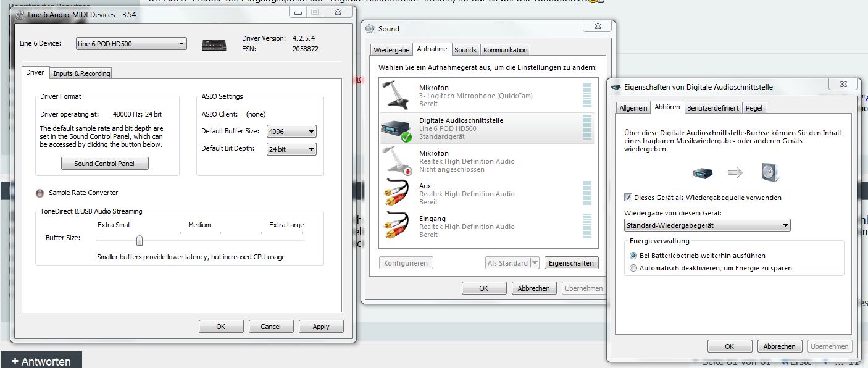Click OK in Line 6 Audio-MIDI Devices

(221, 327)
